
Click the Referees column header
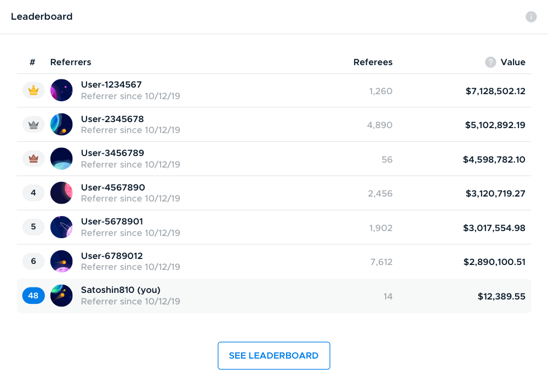click(373, 62)
